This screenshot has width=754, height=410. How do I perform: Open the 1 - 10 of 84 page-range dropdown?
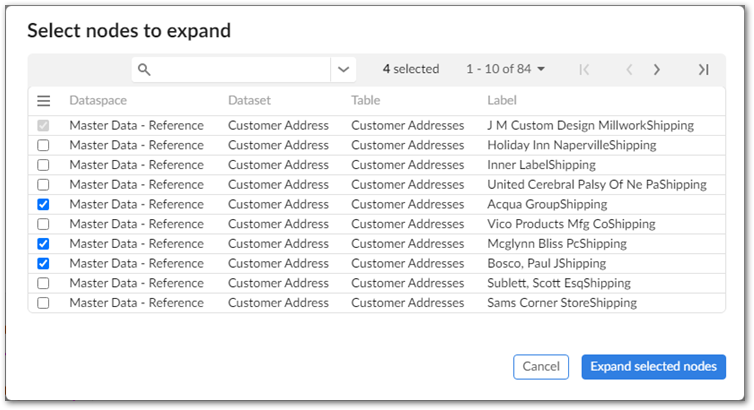(x=506, y=69)
